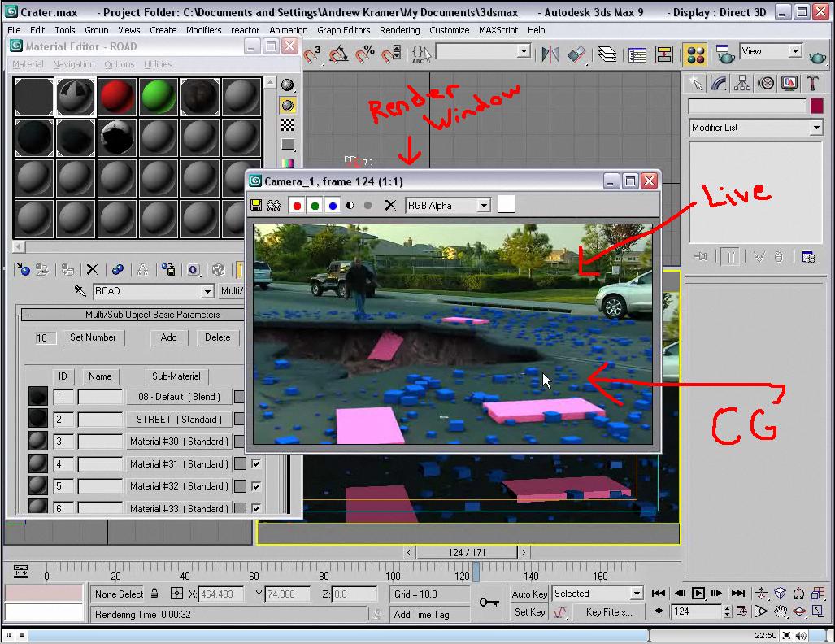Toggle the green channel in render window

[315, 206]
